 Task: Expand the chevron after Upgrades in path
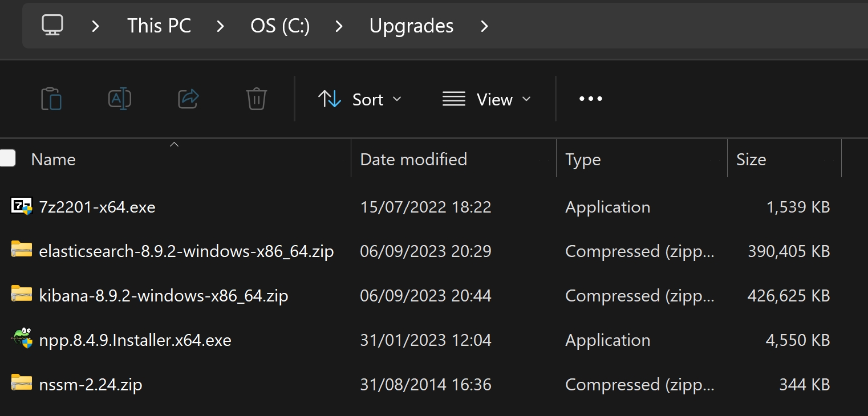[484, 26]
